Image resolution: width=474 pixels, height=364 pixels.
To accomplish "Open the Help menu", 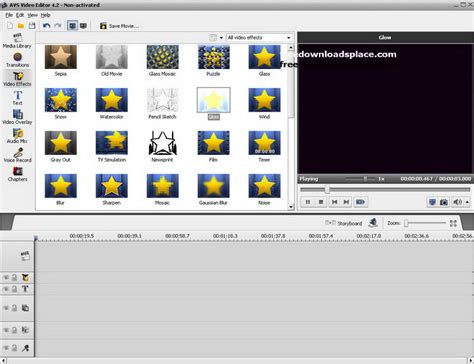I will [45, 15].
